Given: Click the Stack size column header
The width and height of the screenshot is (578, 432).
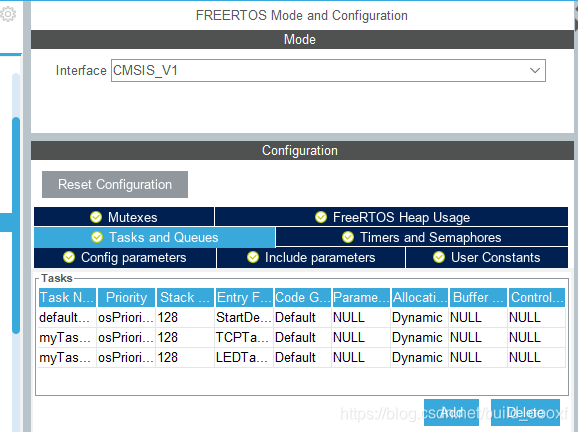Looking at the screenshot, I should pos(185,297).
